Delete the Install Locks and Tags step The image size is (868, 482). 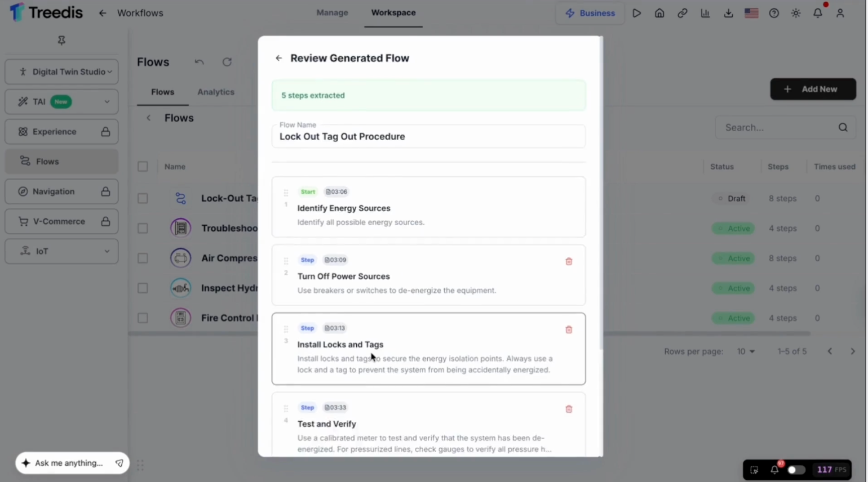tap(570, 330)
